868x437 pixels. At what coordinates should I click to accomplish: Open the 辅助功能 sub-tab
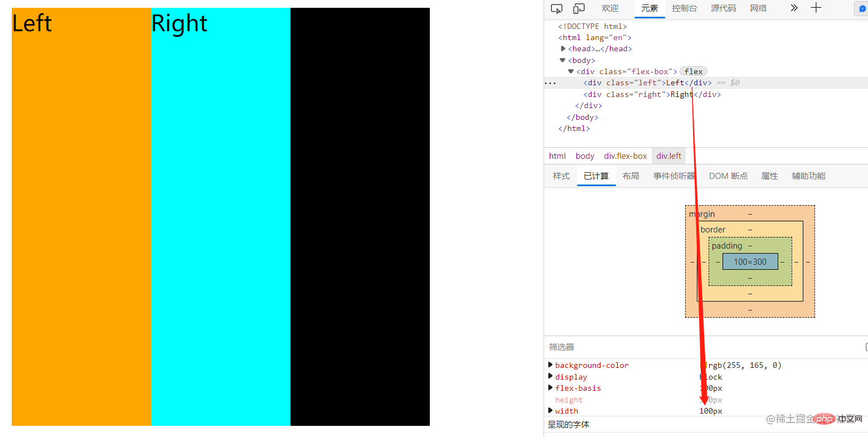[x=808, y=176]
